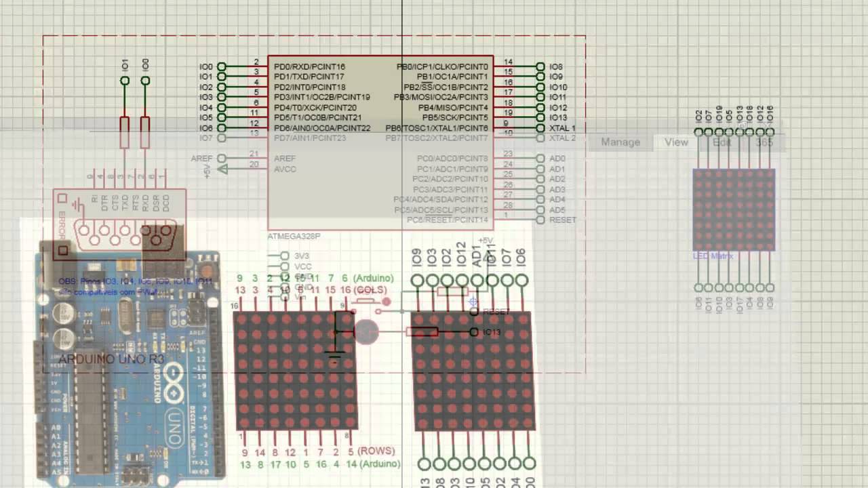Select the IO7 terminal on PD7/AIN1 pin
The image size is (868, 488).
click(221, 138)
